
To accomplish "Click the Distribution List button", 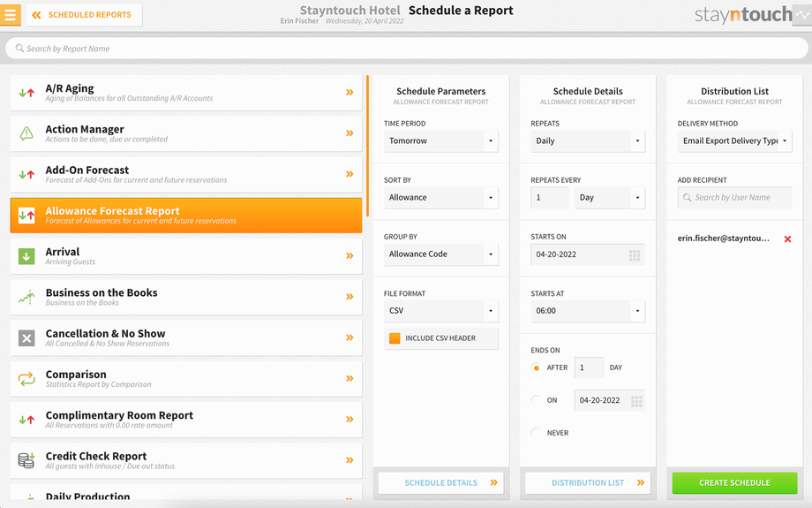I will click(588, 482).
